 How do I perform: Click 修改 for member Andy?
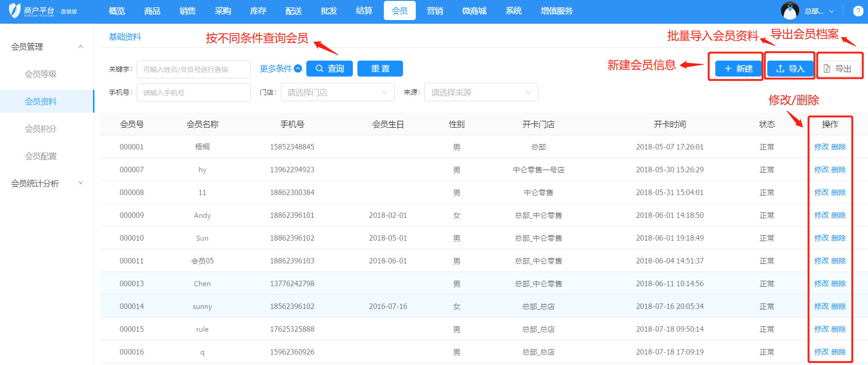[x=821, y=215]
